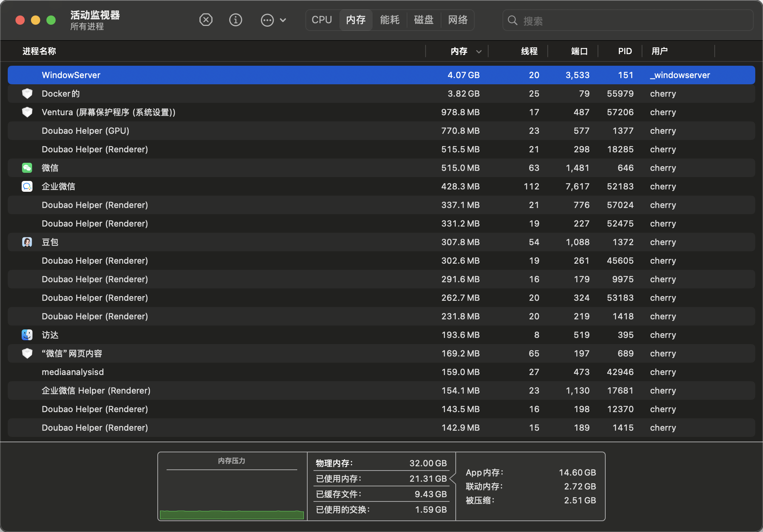Click the stop process X icon
Screen dimensions: 763x532
point(206,20)
